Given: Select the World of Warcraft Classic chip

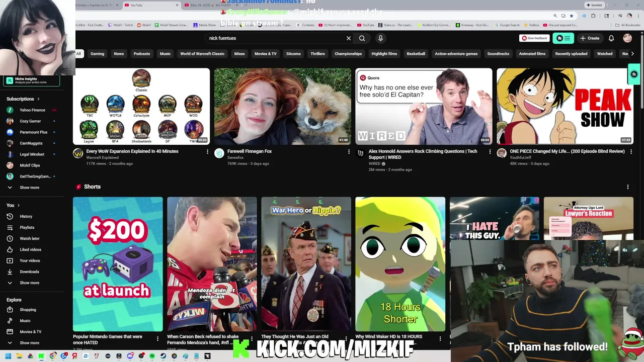Looking at the screenshot, I should (x=202, y=54).
